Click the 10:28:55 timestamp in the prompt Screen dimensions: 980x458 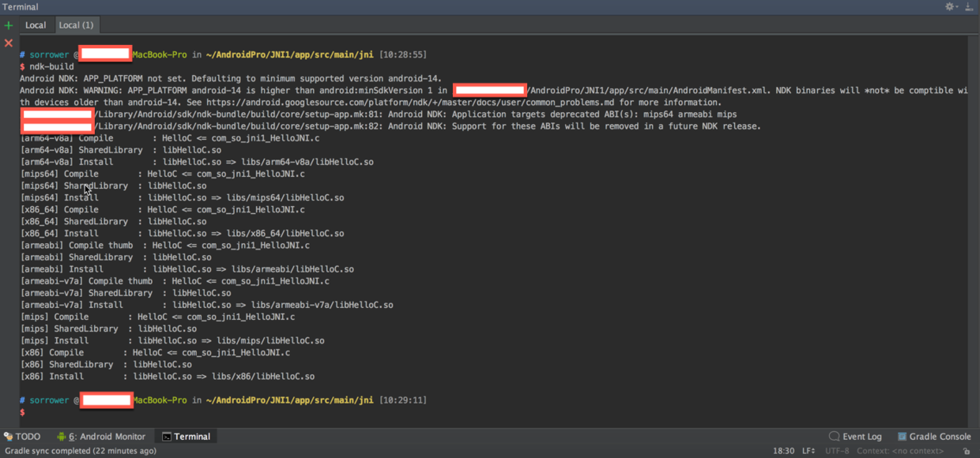coord(403,55)
